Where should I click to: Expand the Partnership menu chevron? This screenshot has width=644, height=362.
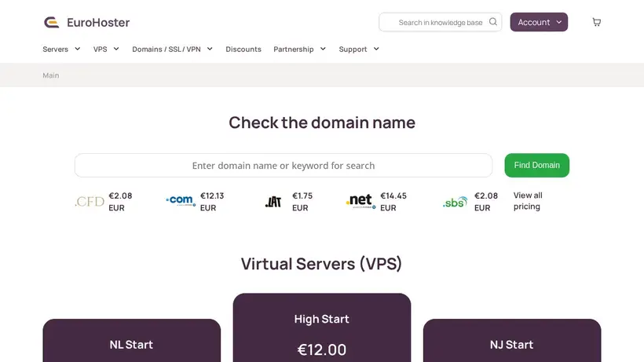point(324,49)
